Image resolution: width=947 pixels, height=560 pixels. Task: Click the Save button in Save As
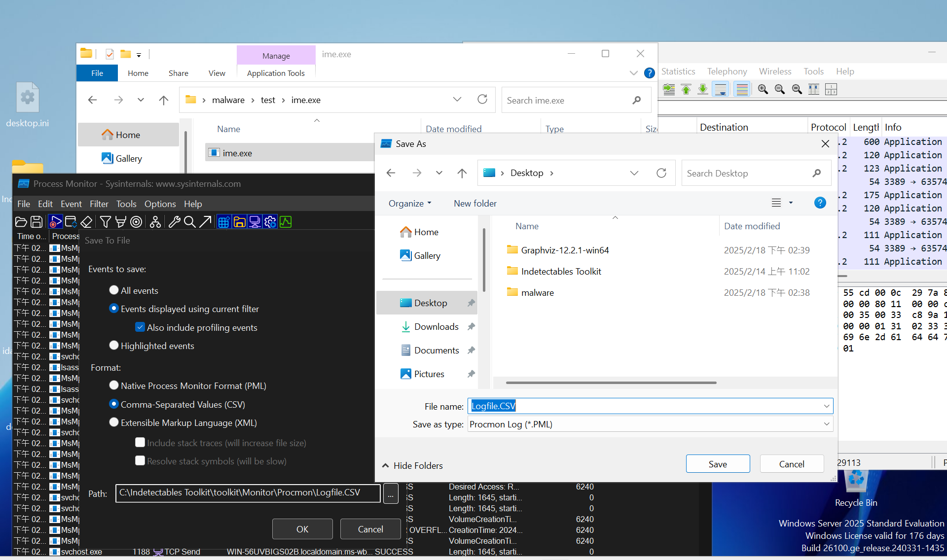tap(718, 464)
